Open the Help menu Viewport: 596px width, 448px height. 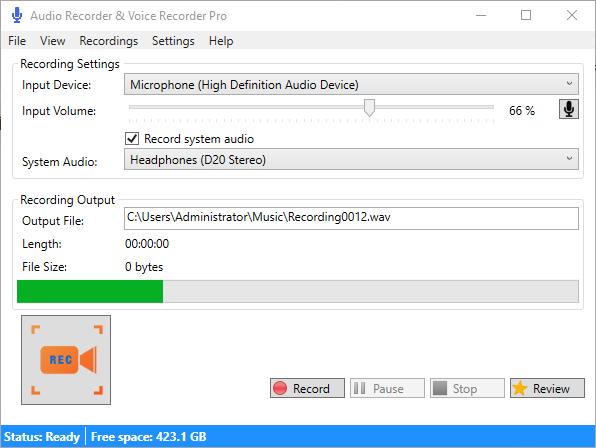[221, 41]
